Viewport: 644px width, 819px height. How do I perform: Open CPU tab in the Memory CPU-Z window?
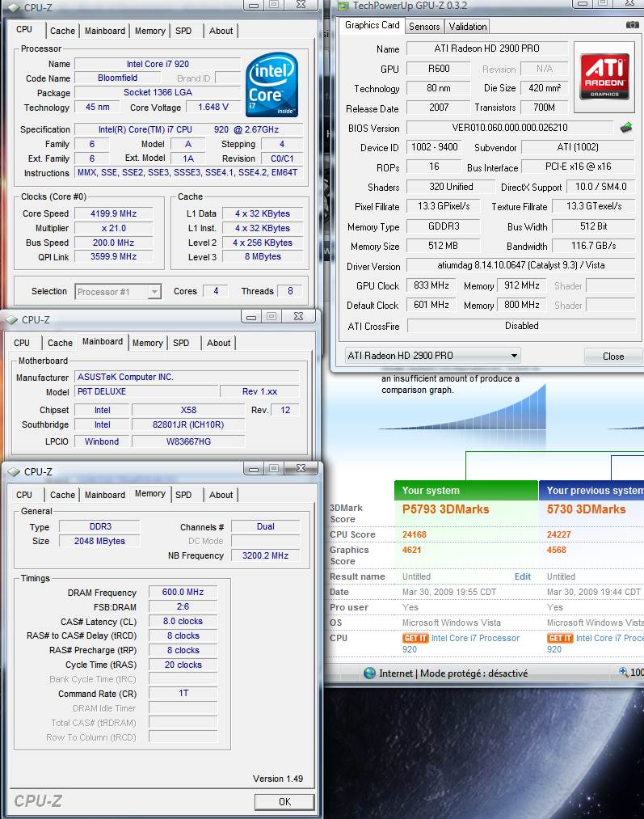24,495
